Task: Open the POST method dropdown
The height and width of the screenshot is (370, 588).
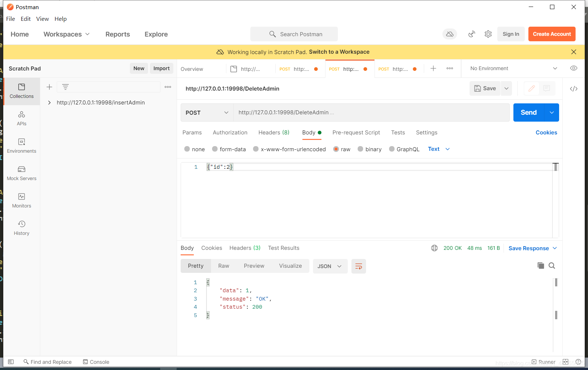Action: point(207,112)
